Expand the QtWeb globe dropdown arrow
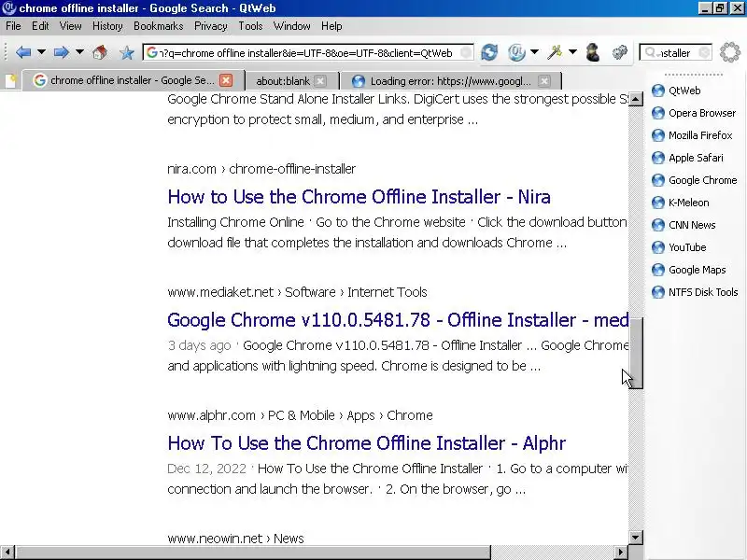 [534, 52]
